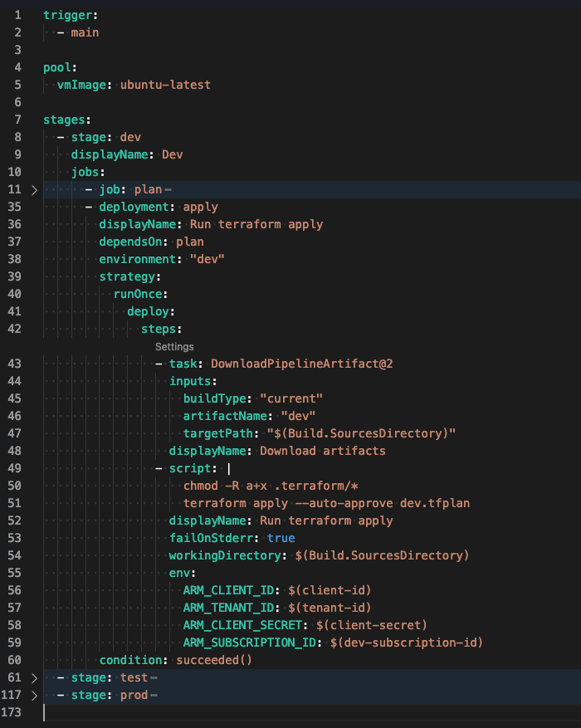Click the fold ellipsis after 'stage: prod'
Image resolution: width=581 pixels, height=728 pixels.
coord(154,695)
